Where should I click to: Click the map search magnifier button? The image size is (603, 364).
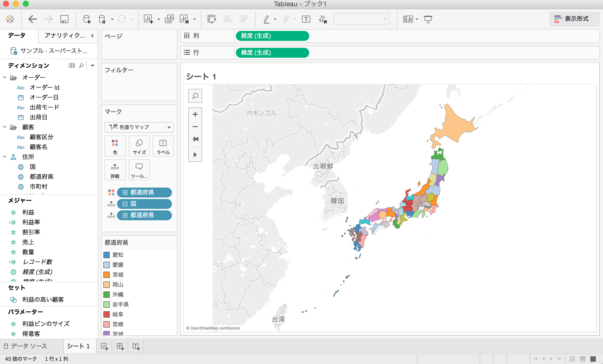click(195, 96)
